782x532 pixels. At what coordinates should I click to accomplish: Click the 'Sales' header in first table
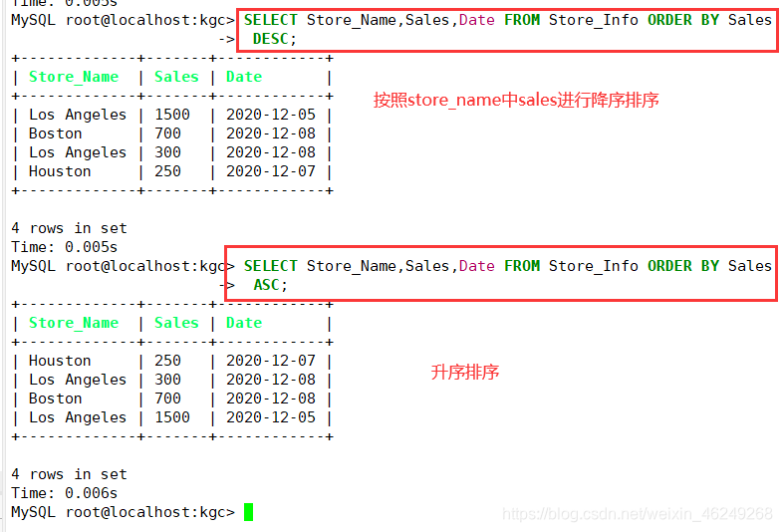pos(176,77)
